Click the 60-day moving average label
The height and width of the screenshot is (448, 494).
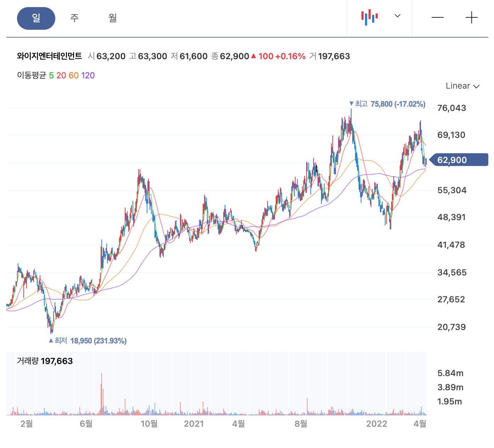click(74, 75)
